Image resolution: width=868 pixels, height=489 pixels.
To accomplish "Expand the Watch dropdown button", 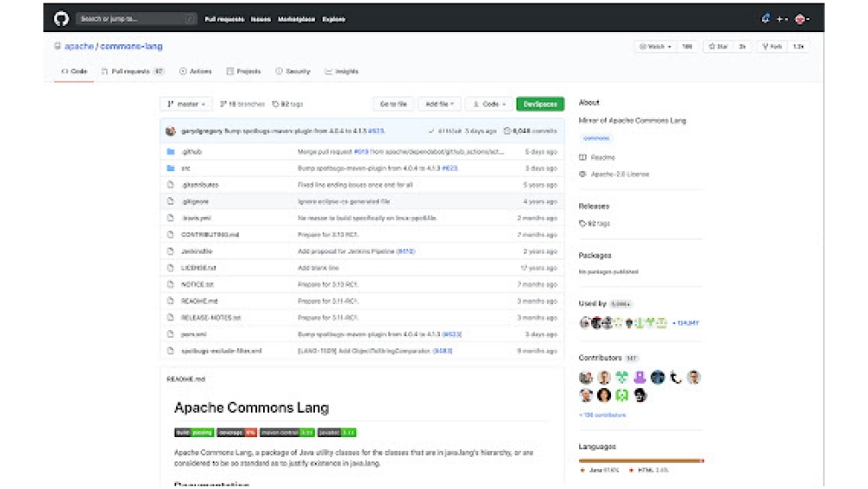I will coord(655,47).
